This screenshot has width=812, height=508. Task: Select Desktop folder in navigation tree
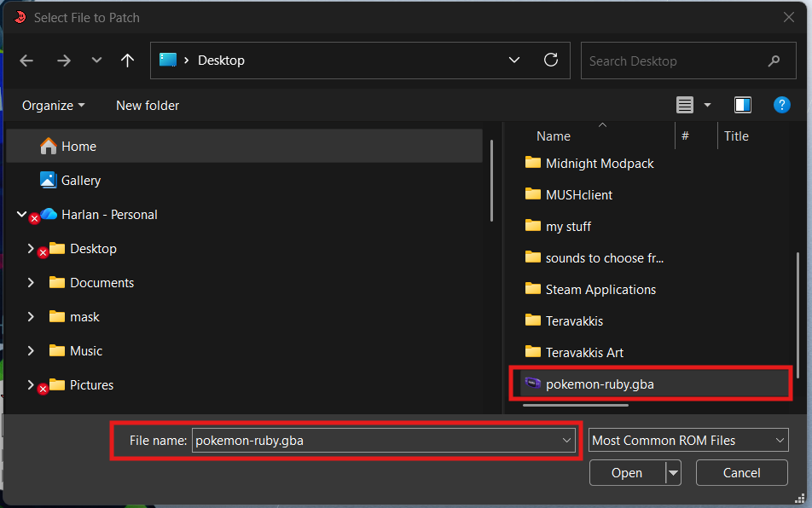coord(93,249)
